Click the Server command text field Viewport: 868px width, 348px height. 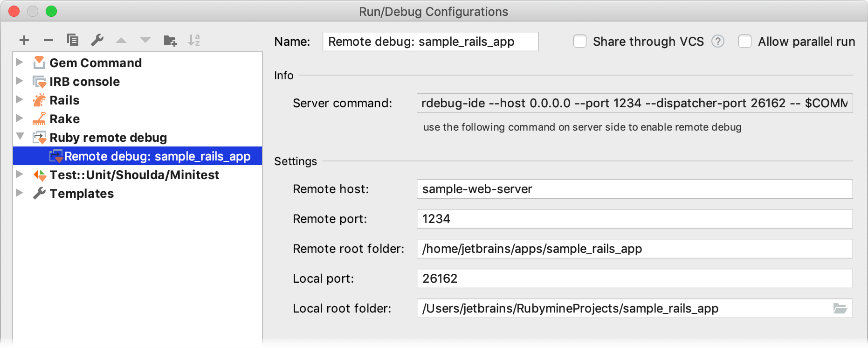click(634, 103)
